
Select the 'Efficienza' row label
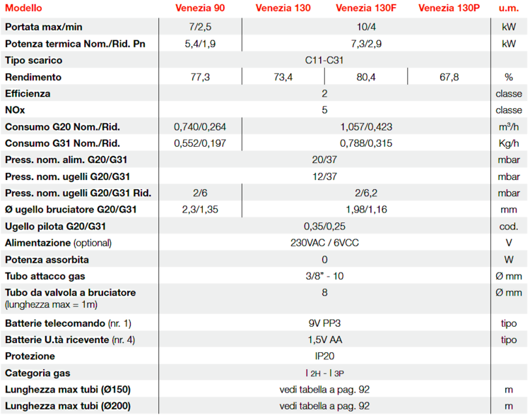pyautogui.click(x=28, y=94)
